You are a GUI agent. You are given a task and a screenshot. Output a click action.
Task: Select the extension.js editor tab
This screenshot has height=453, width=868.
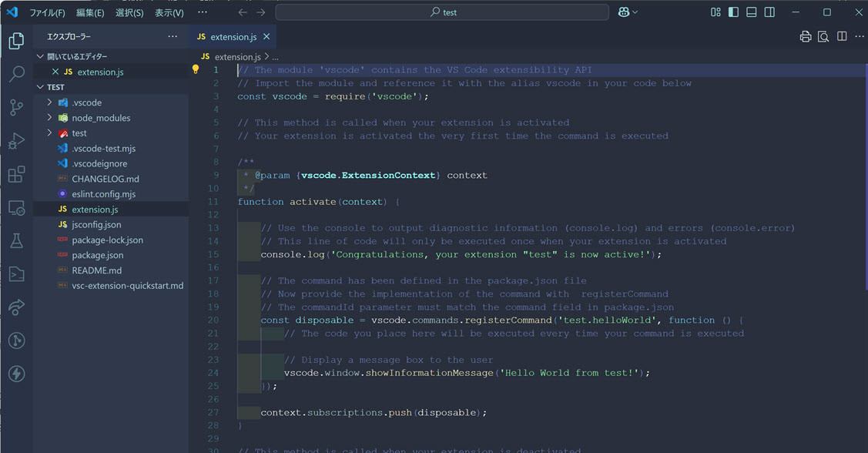click(x=233, y=36)
